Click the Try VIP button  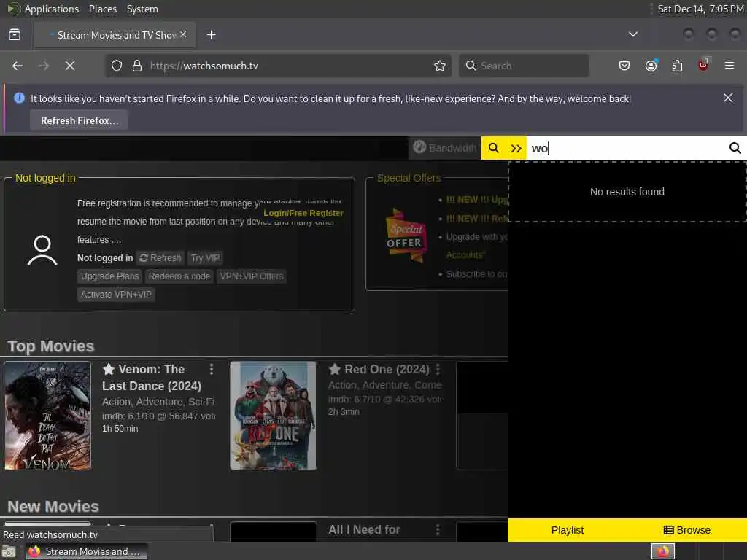(205, 258)
